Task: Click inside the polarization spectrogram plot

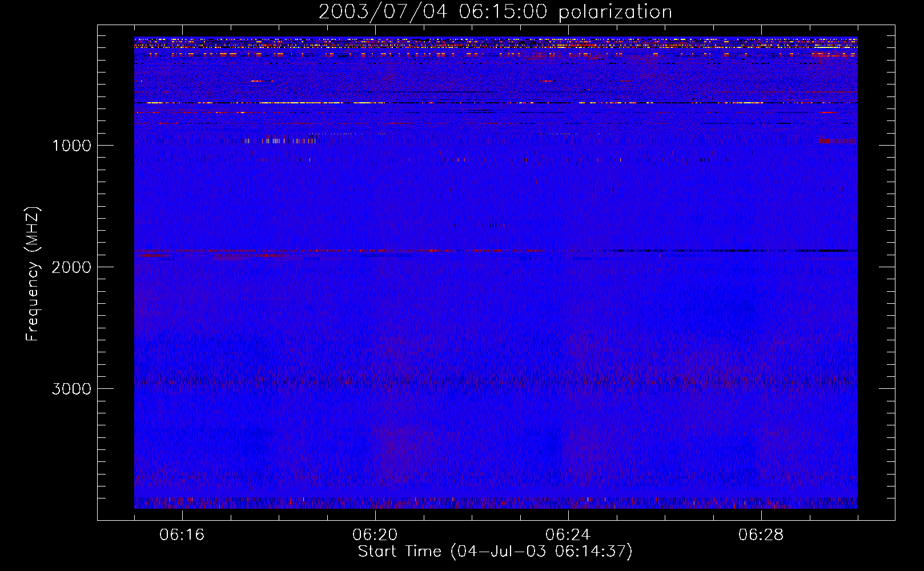Action: [496, 273]
